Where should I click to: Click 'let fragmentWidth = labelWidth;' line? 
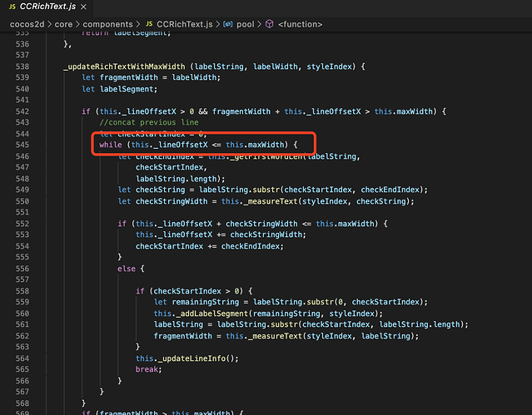coord(151,77)
